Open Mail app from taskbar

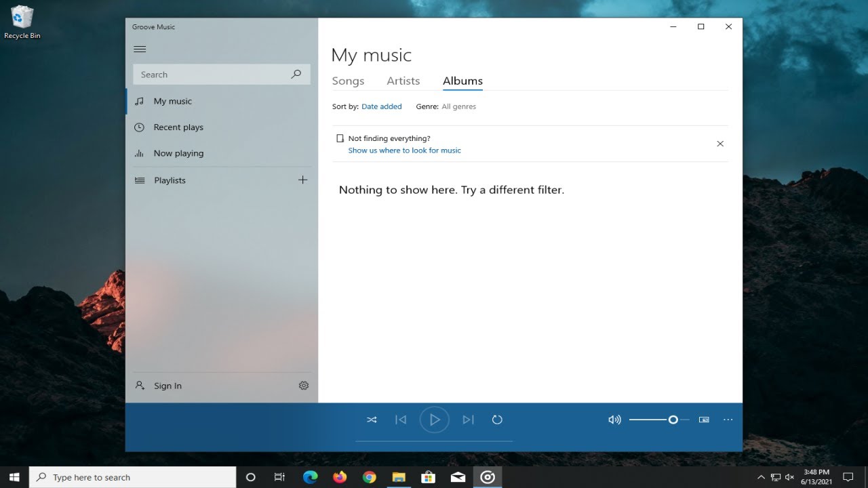click(458, 477)
